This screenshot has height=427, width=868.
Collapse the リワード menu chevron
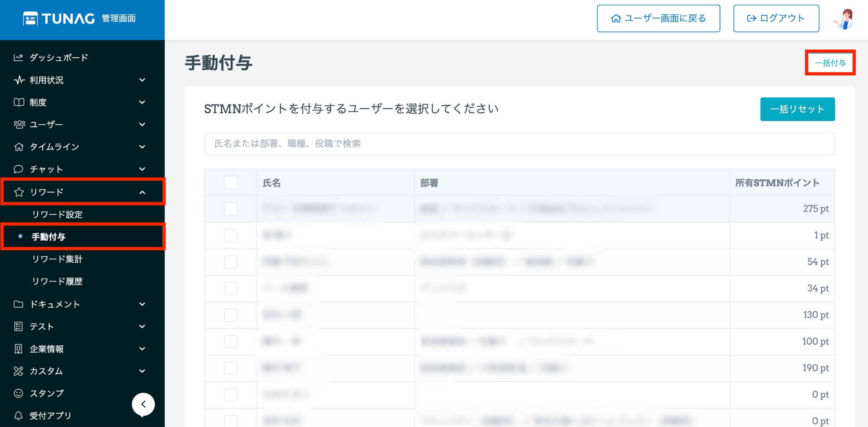click(143, 192)
